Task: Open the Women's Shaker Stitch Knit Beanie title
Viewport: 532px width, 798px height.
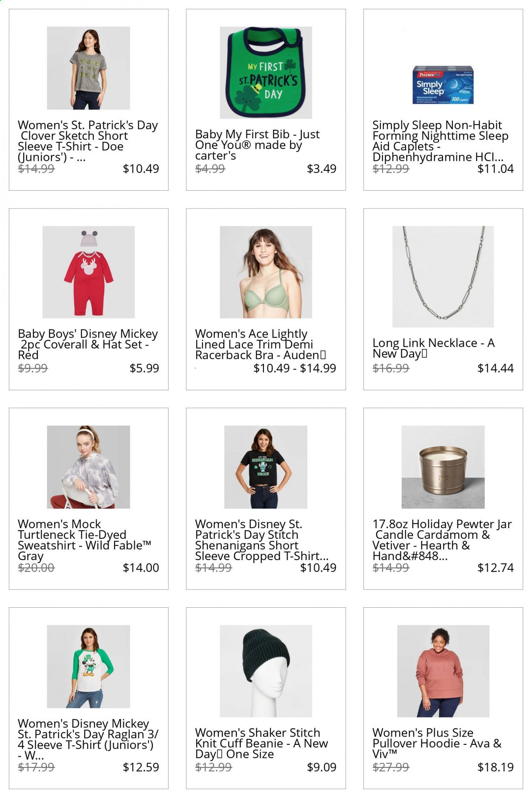Action: (261, 743)
